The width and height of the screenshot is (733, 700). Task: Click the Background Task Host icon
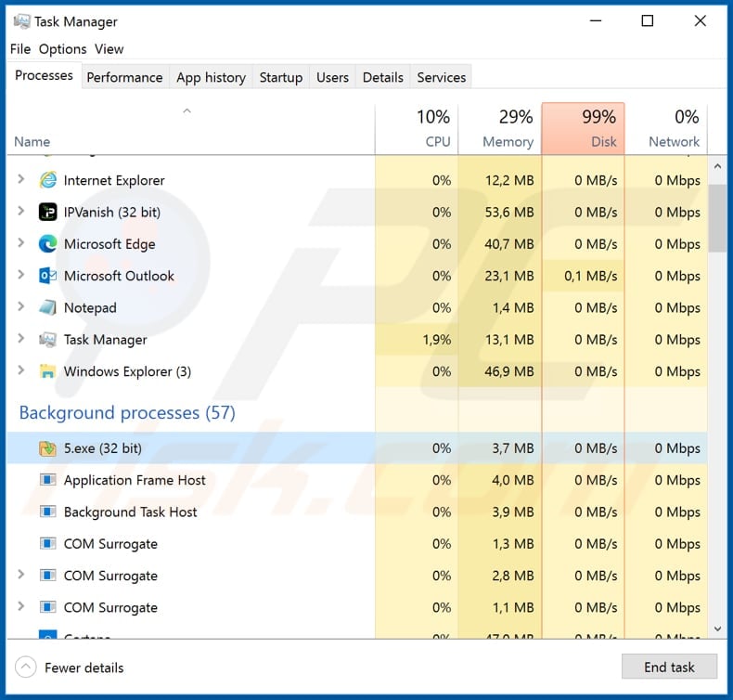[47, 512]
